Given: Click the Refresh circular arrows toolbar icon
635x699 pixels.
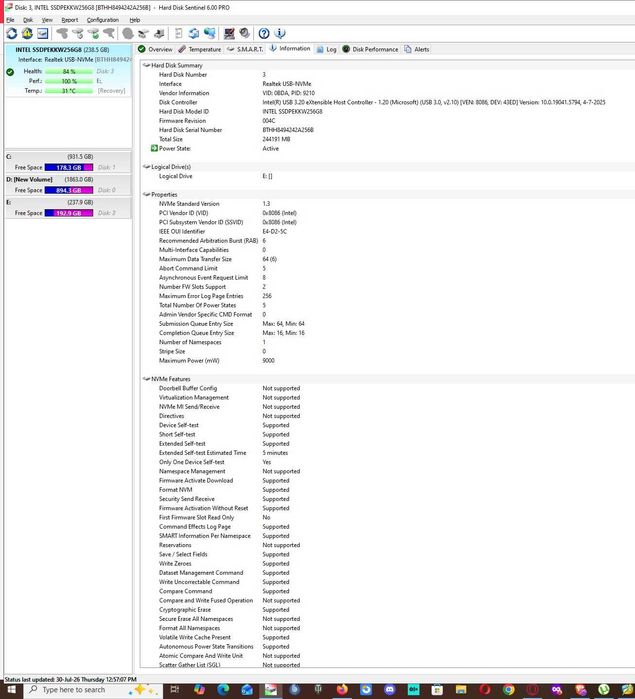Looking at the screenshot, I should point(12,33).
